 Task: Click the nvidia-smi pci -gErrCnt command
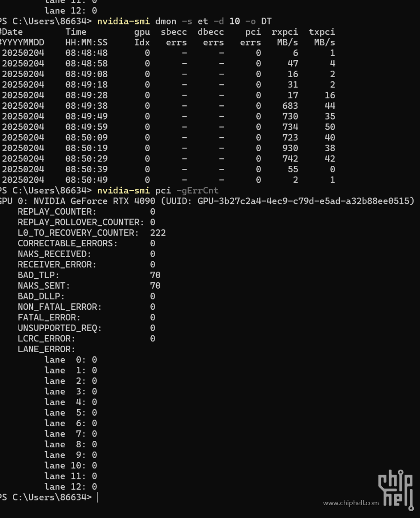[x=158, y=191]
